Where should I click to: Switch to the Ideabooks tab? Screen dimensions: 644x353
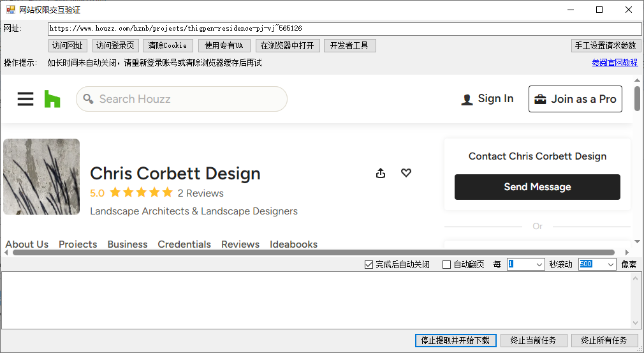294,244
